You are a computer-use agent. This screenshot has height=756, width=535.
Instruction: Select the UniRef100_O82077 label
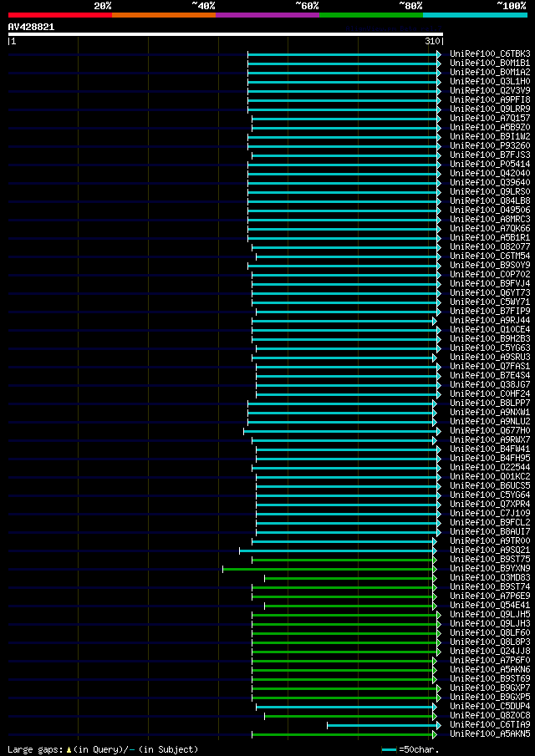[x=490, y=247]
